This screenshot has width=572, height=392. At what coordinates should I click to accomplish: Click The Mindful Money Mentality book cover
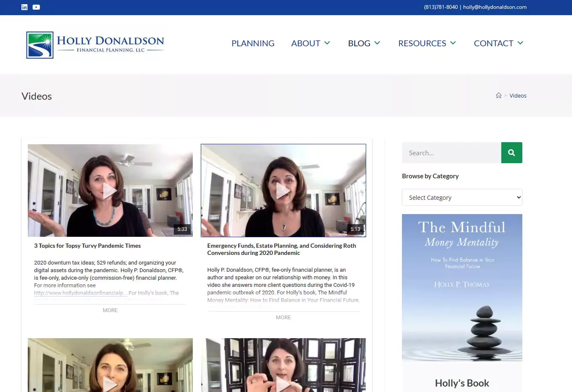point(462,288)
